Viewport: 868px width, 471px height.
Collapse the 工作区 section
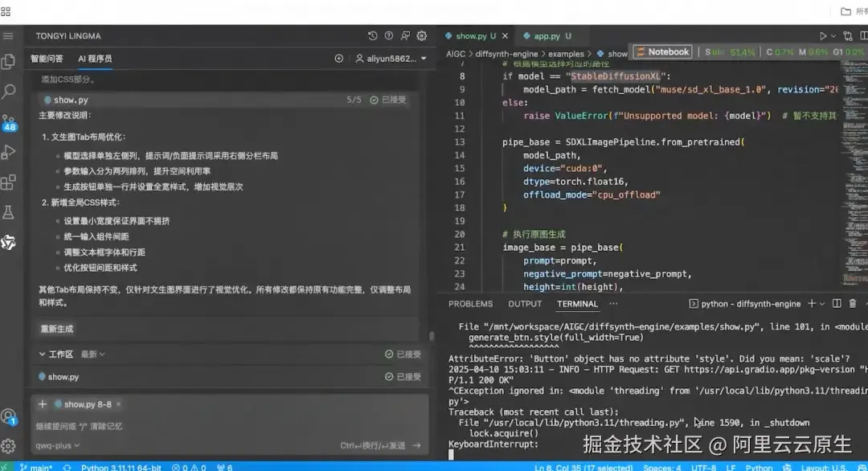[x=50, y=354]
